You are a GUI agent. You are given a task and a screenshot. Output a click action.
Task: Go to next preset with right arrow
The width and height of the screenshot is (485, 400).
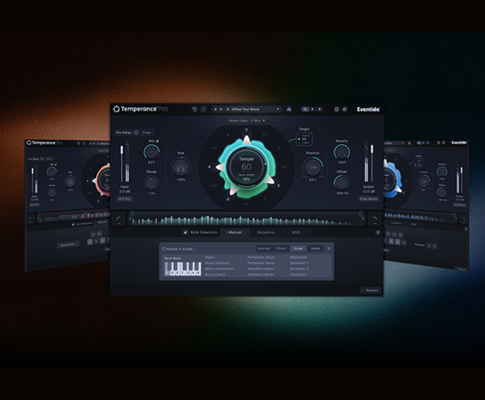click(221, 109)
